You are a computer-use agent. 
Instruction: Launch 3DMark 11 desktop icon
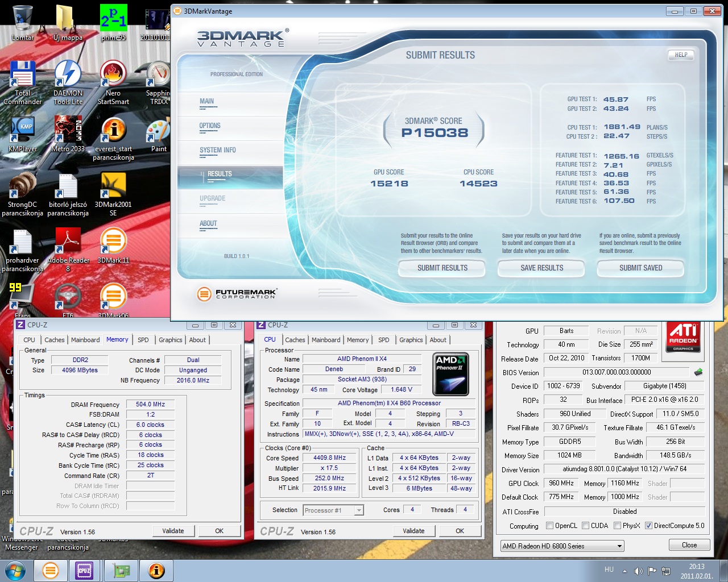[x=113, y=246]
